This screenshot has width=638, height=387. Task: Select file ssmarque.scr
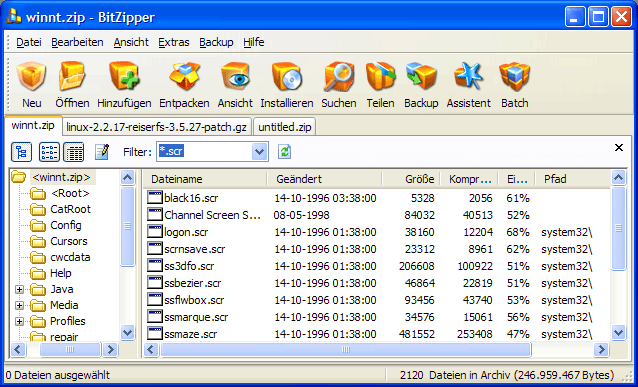tap(196, 317)
